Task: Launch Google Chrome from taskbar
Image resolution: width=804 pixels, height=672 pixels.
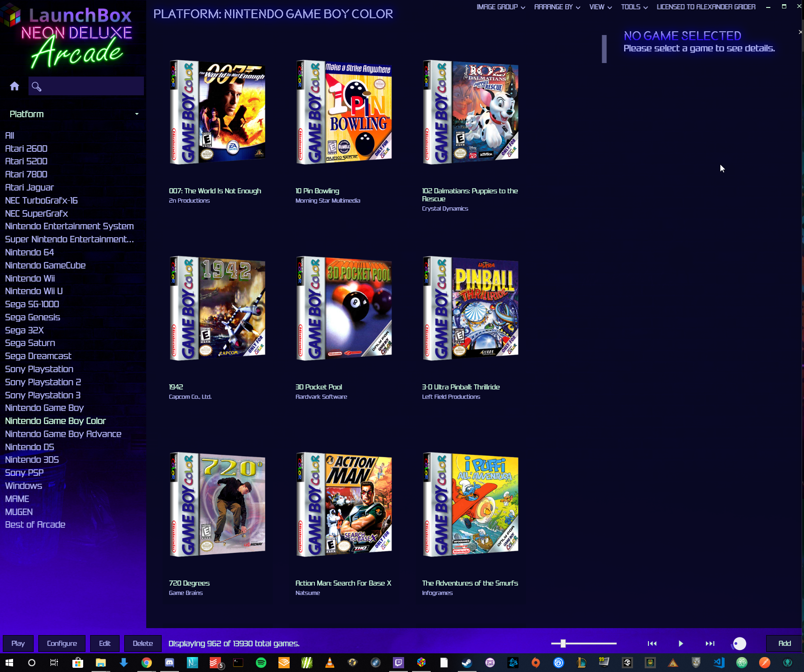Action: click(x=147, y=663)
